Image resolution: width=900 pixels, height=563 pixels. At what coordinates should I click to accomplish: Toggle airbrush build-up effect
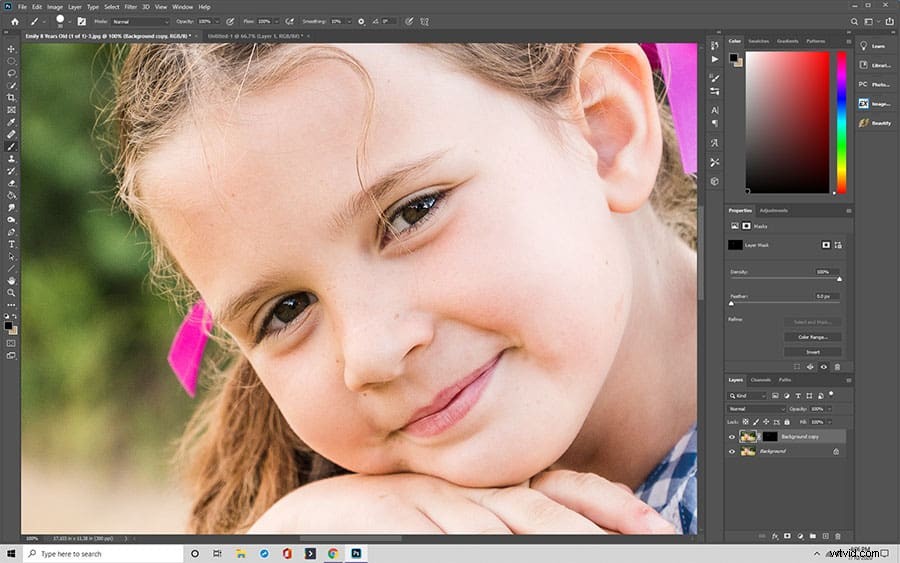(x=290, y=22)
